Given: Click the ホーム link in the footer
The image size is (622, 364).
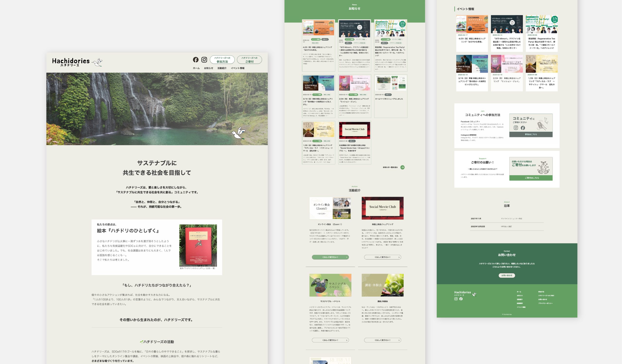Looking at the screenshot, I should coord(519,292).
